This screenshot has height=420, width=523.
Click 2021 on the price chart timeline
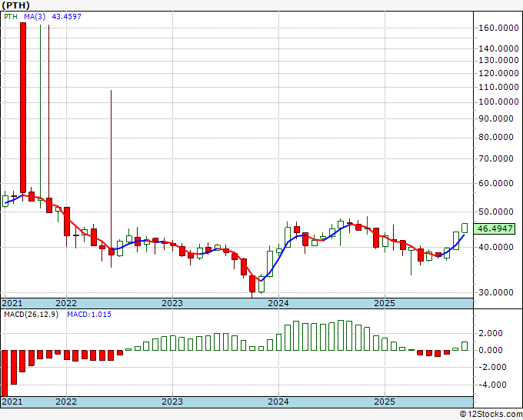click(x=12, y=304)
